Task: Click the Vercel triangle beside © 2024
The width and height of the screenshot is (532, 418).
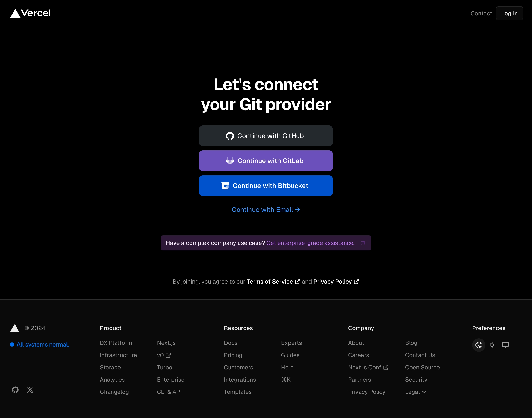Action: click(15, 328)
